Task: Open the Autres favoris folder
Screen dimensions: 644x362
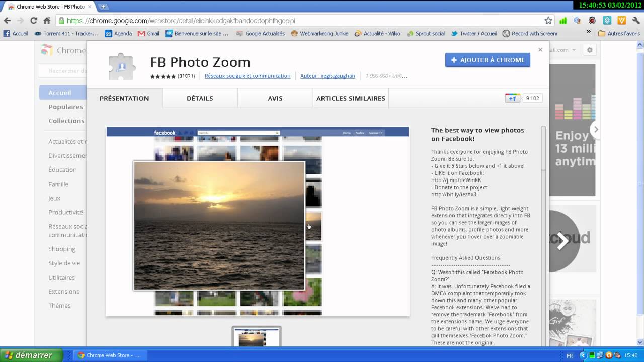Action: pyautogui.click(x=619, y=34)
